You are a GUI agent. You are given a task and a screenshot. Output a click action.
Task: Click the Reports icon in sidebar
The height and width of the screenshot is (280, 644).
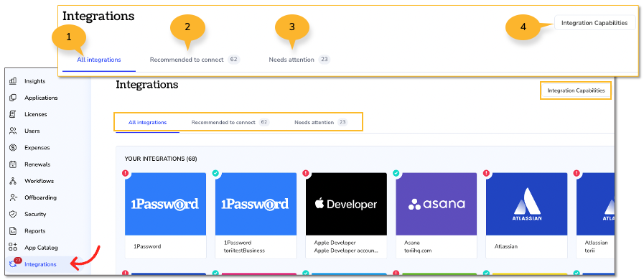13,230
